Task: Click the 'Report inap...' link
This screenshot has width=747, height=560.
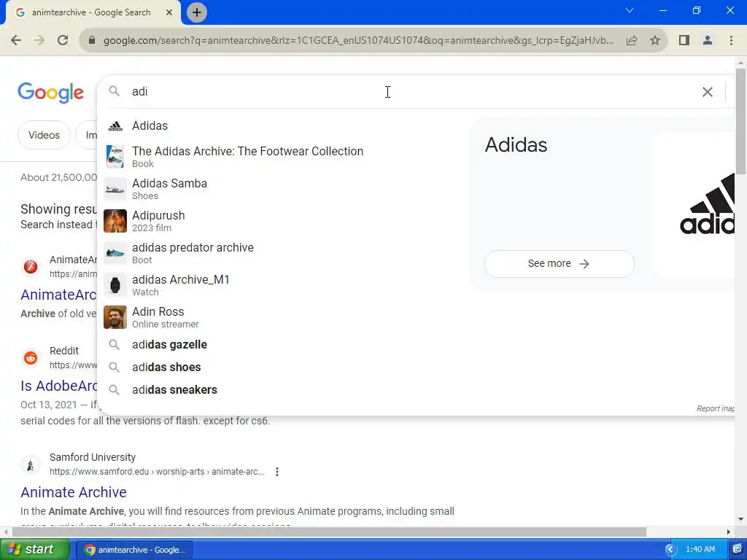Action: pos(715,408)
